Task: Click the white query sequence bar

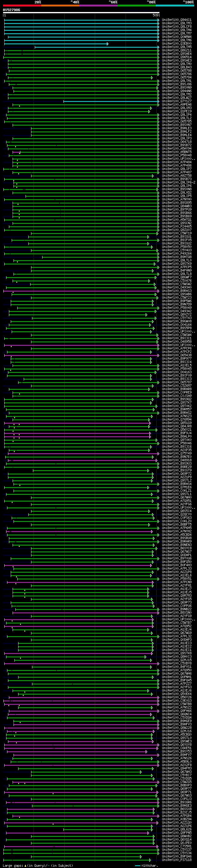Action: click(81, 13)
